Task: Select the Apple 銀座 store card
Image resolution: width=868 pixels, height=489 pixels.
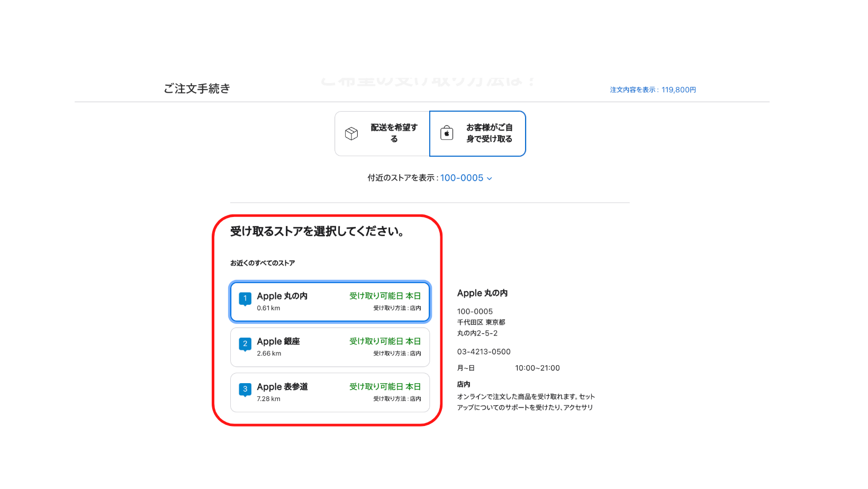Action: click(x=330, y=347)
